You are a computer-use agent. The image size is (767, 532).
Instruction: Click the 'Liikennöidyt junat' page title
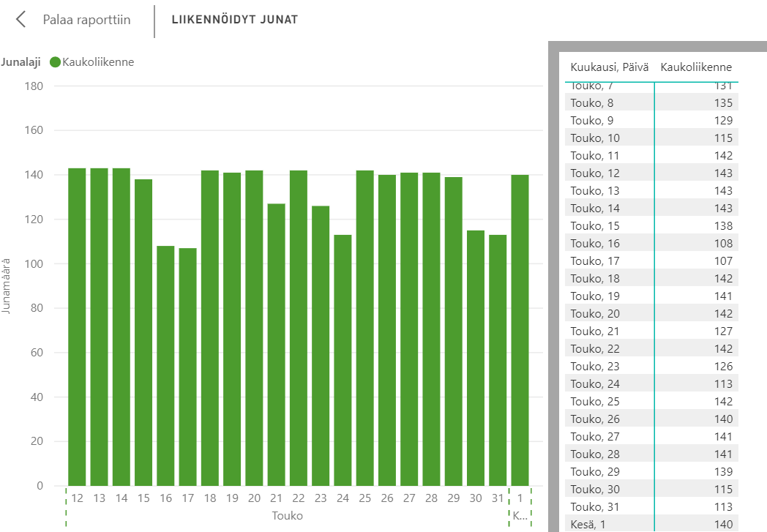tap(234, 20)
